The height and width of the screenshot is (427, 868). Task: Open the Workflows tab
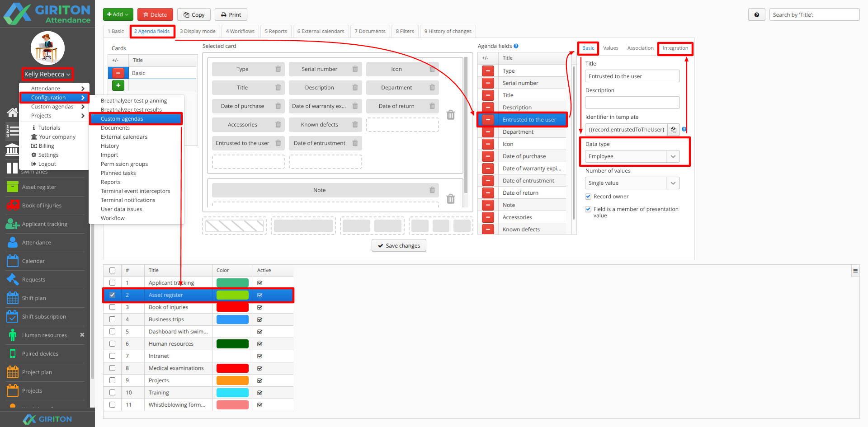click(240, 31)
